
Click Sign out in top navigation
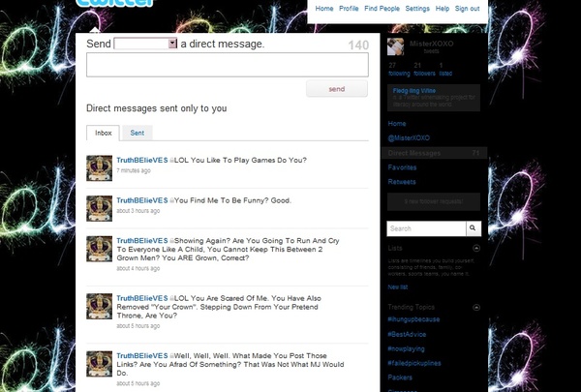(467, 9)
